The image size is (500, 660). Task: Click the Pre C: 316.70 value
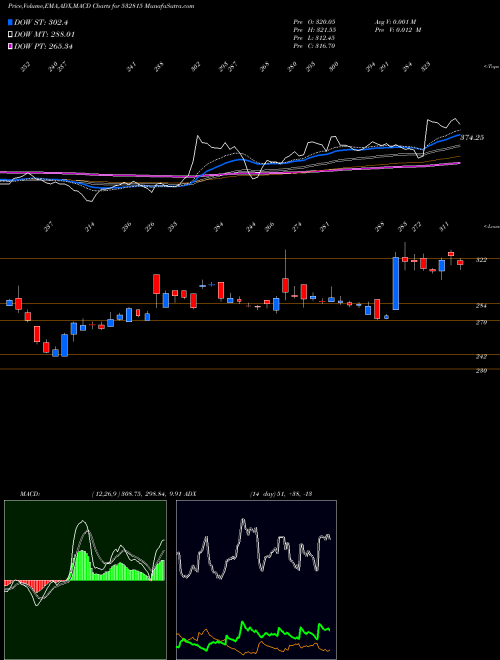(x=314, y=46)
